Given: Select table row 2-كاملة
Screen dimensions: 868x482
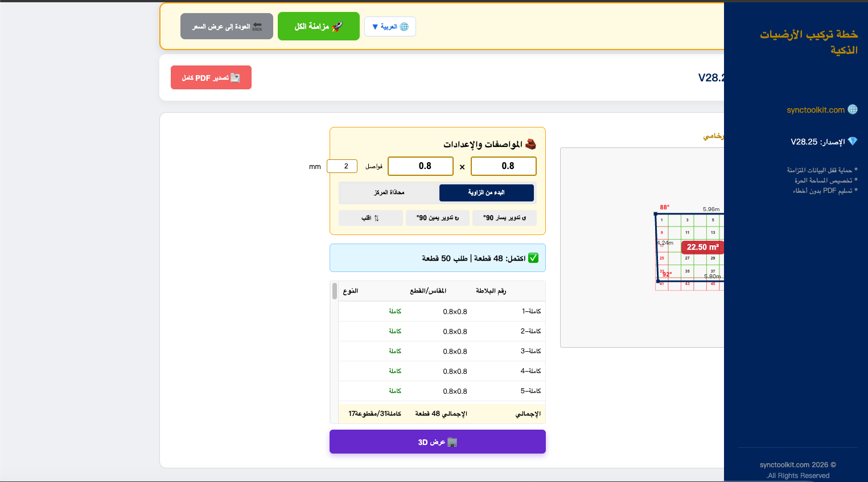Looking at the screenshot, I should tap(442, 331).
